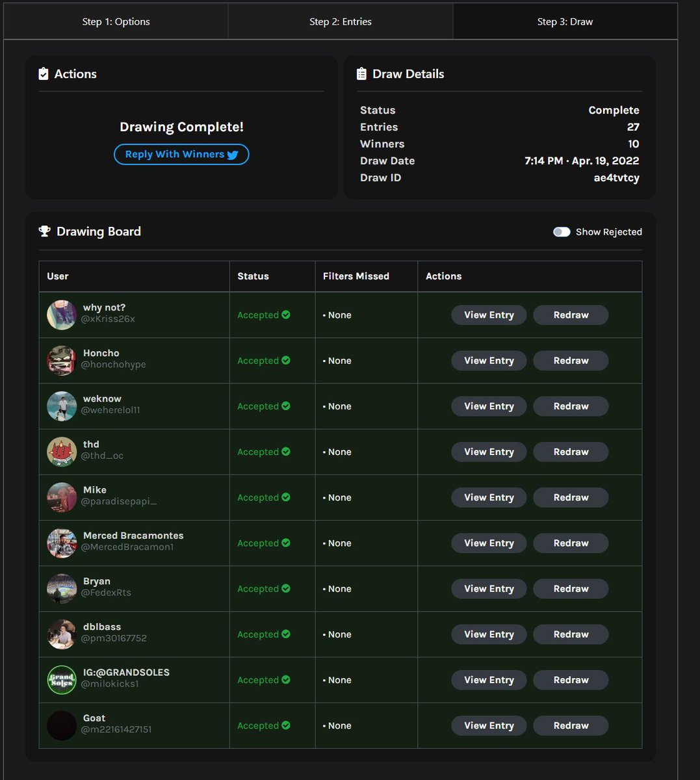Screen dimensions: 700x780
Task: Click the Status column header in the table
Action: 253,276
